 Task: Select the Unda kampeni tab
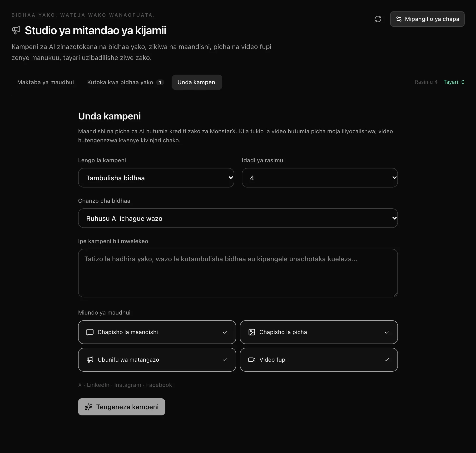pyautogui.click(x=197, y=82)
